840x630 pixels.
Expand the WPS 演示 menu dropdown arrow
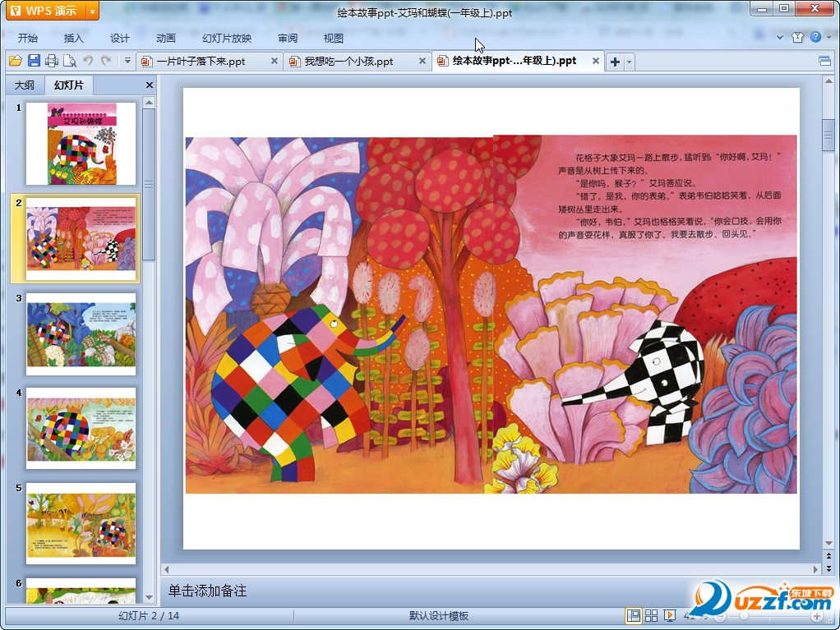pyautogui.click(x=93, y=11)
